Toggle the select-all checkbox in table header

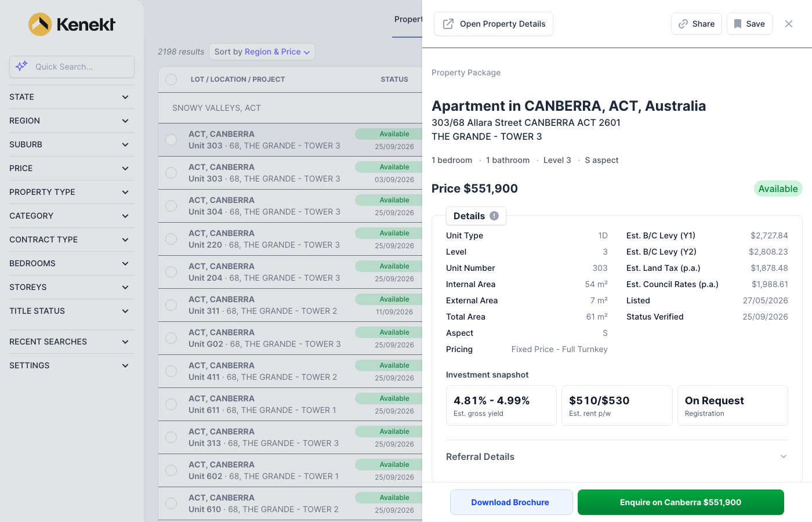[x=171, y=79]
